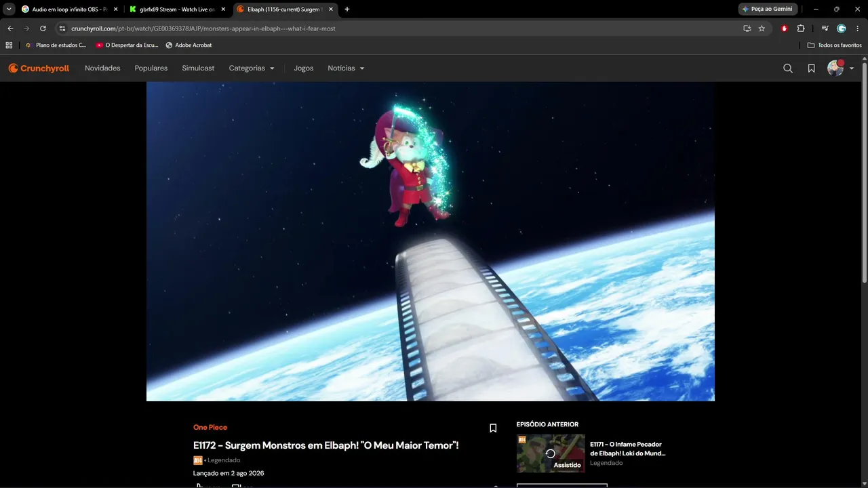Click the page vertical scrollbar
The height and width of the screenshot is (488, 868).
(x=864, y=174)
